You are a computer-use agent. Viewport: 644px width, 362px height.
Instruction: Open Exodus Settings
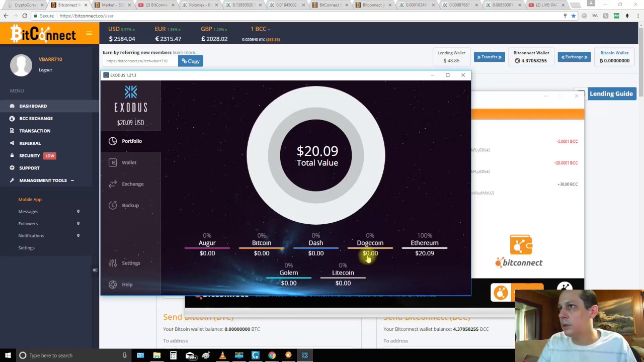pos(130,263)
